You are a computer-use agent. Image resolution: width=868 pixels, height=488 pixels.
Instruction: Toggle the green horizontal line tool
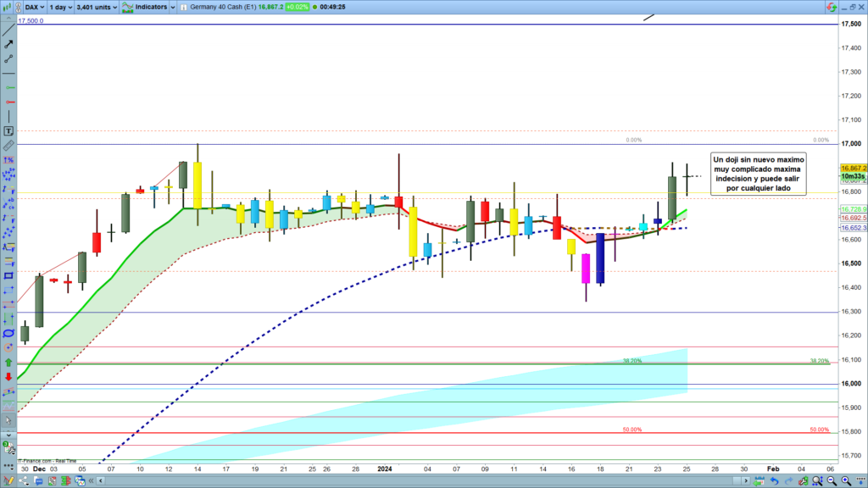[x=9, y=87]
